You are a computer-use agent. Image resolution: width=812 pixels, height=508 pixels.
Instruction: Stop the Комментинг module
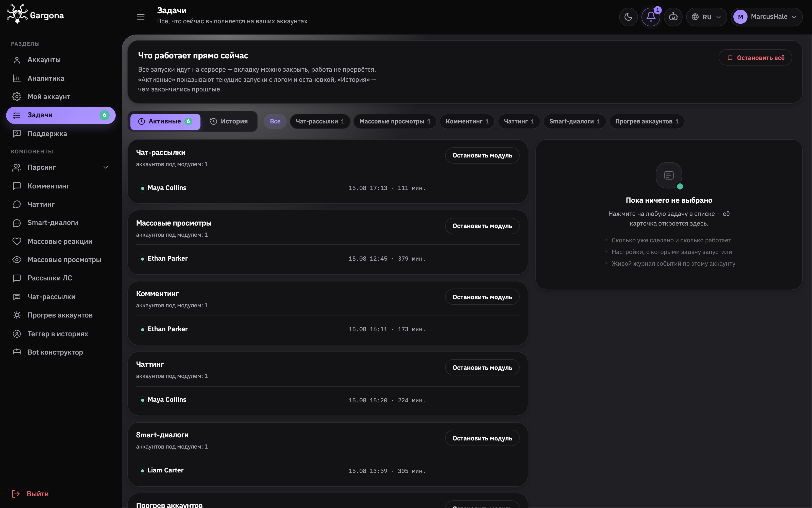pyautogui.click(x=482, y=297)
